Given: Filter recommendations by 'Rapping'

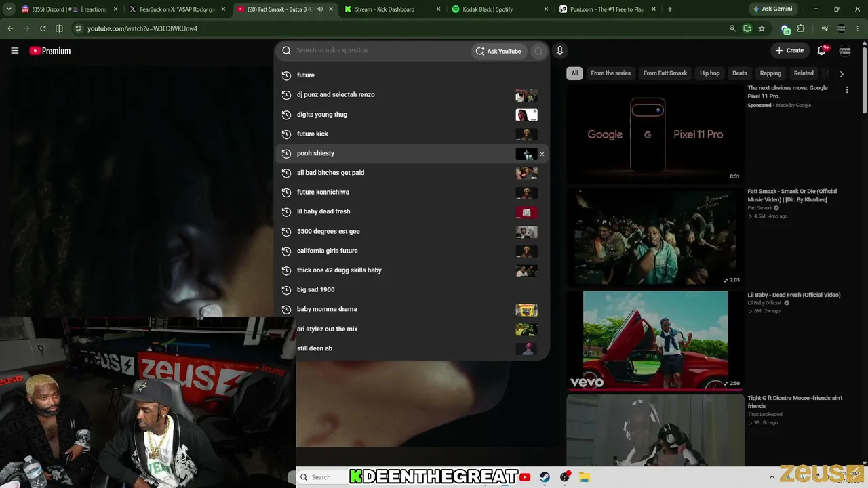Looking at the screenshot, I should point(770,73).
